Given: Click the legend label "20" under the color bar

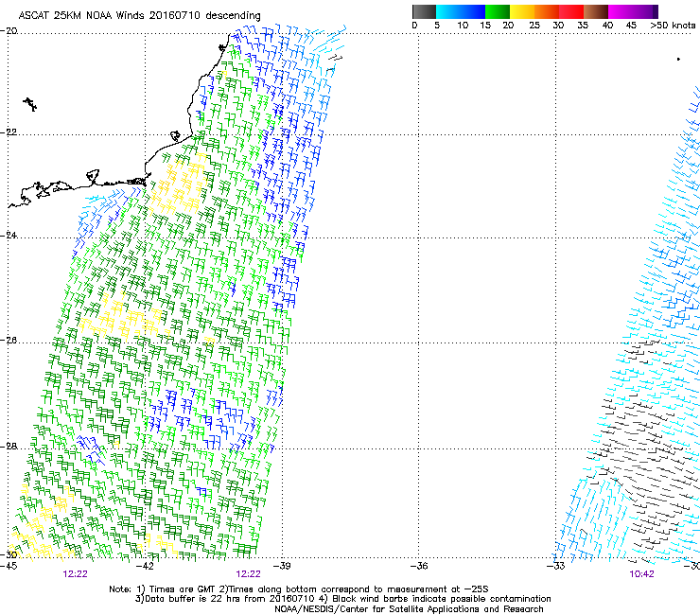Looking at the screenshot, I should tap(508, 26).
